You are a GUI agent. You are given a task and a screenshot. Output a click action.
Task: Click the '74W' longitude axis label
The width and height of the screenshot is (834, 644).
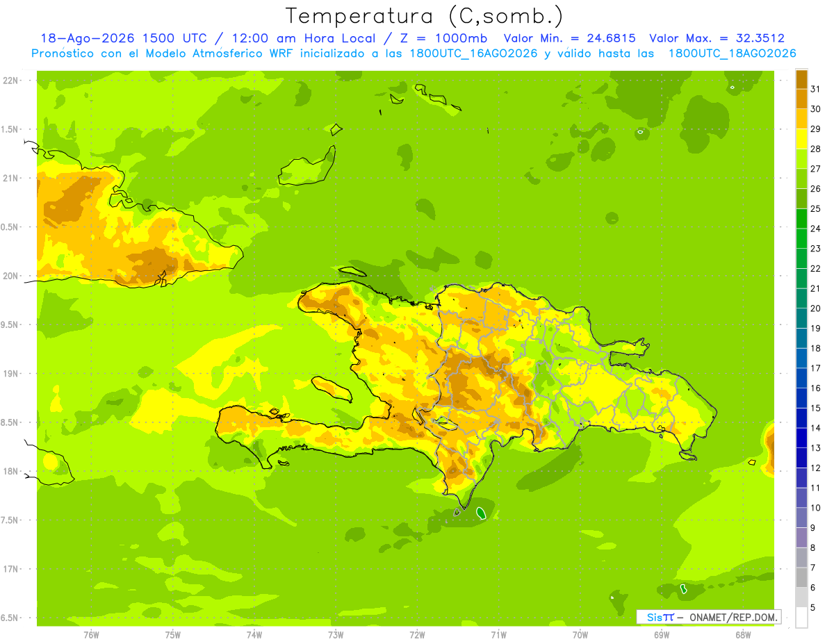254,634
